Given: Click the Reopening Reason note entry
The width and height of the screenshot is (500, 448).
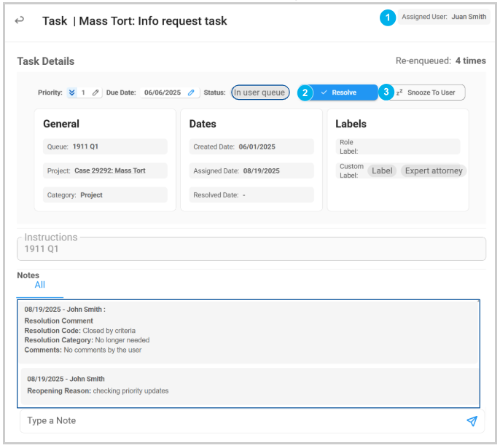Looking at the screenshot, I should coord(248,385).
